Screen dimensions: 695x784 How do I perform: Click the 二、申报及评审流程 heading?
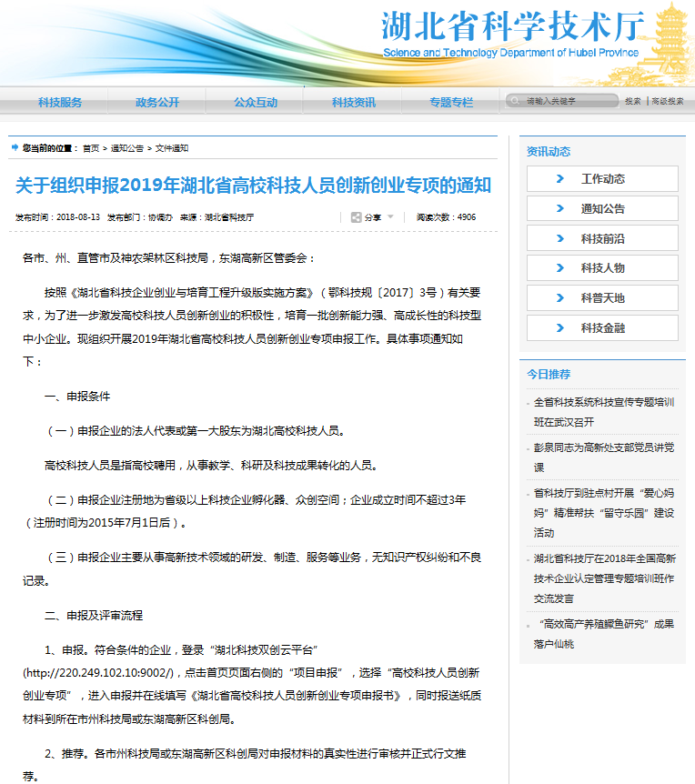[94, 616]
